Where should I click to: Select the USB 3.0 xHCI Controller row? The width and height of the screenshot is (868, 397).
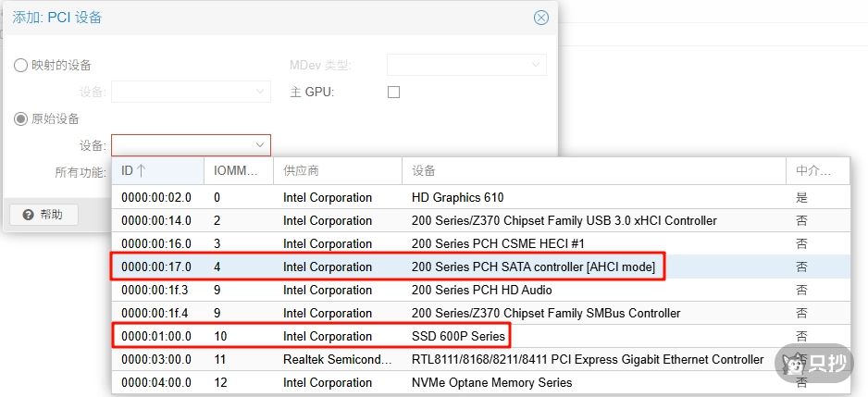coord(564,220)
